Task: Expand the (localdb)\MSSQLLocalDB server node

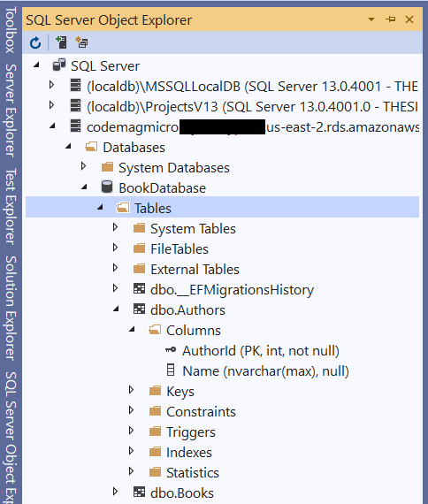Action: (x=51, y=85)
